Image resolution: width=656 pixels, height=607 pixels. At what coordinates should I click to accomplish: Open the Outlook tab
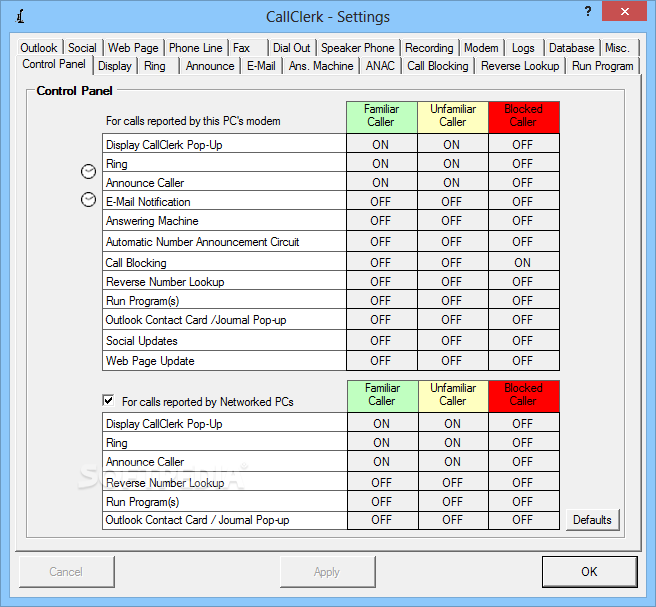39,48
